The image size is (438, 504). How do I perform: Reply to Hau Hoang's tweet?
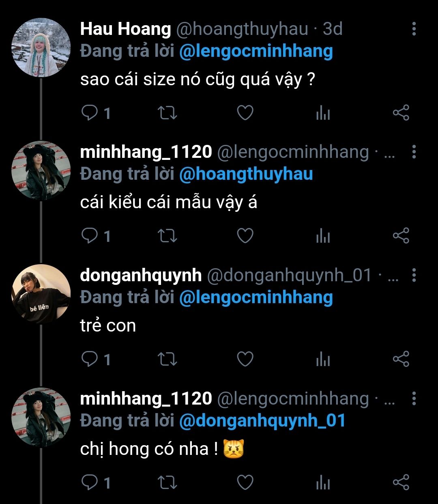point(90,113)
